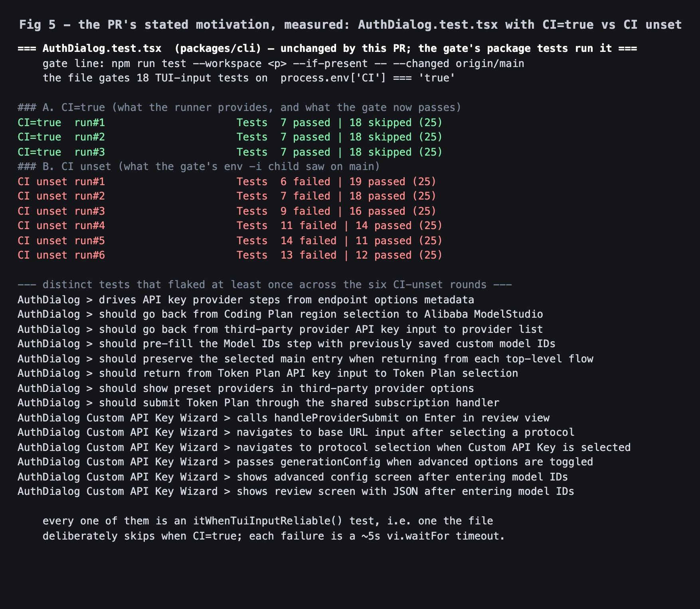Click CI unset run#6 with 13 failed
The image size is (700, 609).
click(230, 255)
